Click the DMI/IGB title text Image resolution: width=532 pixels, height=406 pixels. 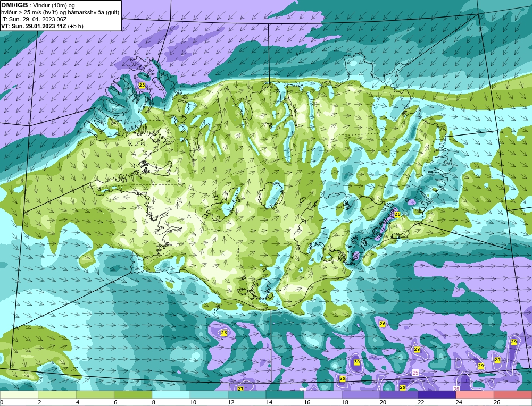tap(14, 5)
